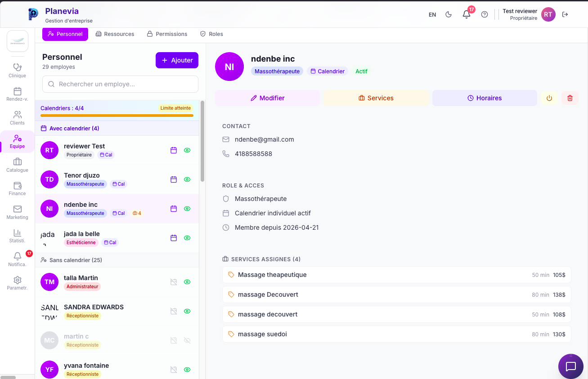Open Services for ndenbe inc
The width and height of the screenshot is (588, 379).
point(376,98)
